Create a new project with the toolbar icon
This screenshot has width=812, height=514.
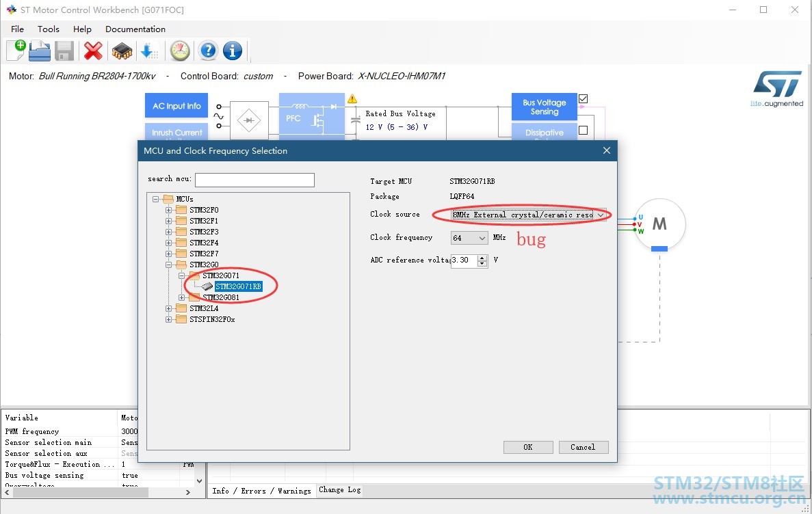click(16, 51)
